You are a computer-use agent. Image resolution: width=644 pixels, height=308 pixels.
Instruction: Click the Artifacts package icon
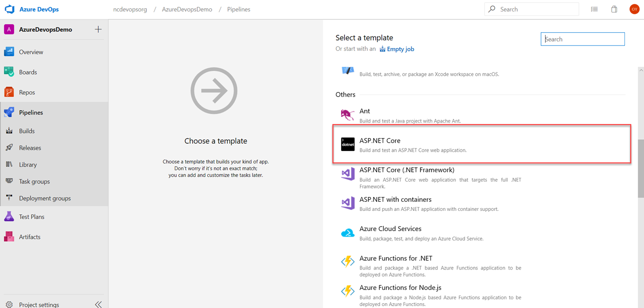(x=9, y=237)
